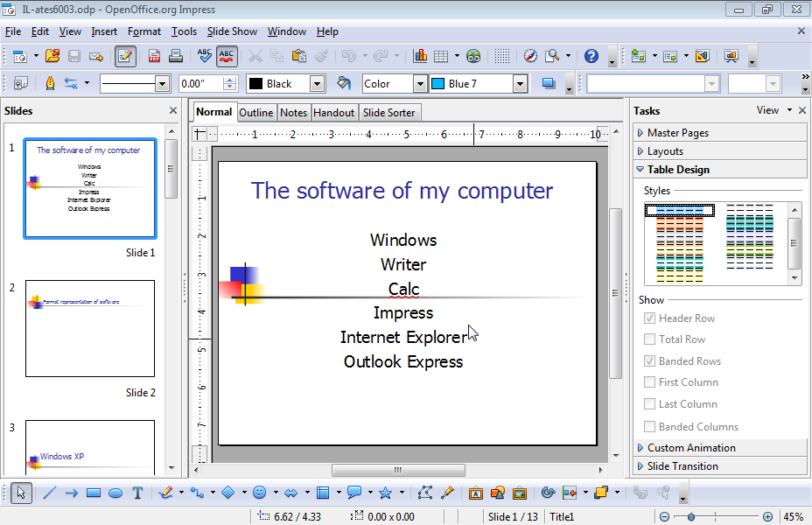This screenshot has height=525, width=812.
Task: Open the Blue 7 fill color dropdown
Action: pyautogui.click(x=520, y=84)
